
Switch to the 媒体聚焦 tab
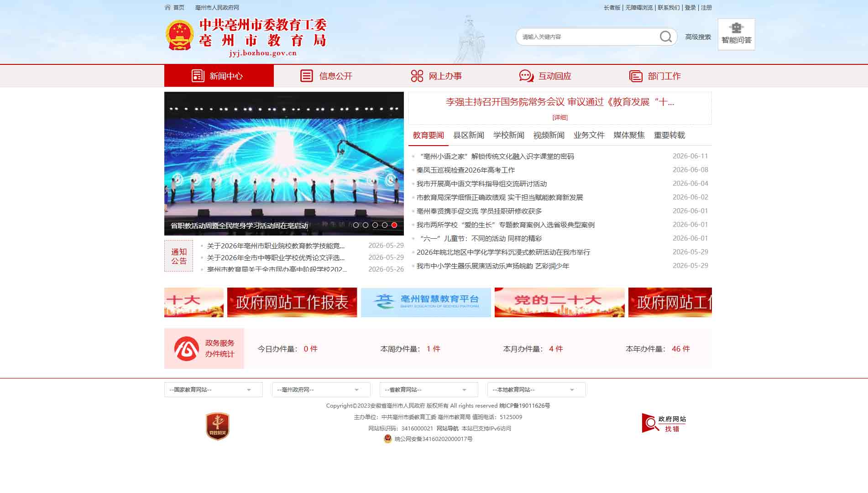629,135
